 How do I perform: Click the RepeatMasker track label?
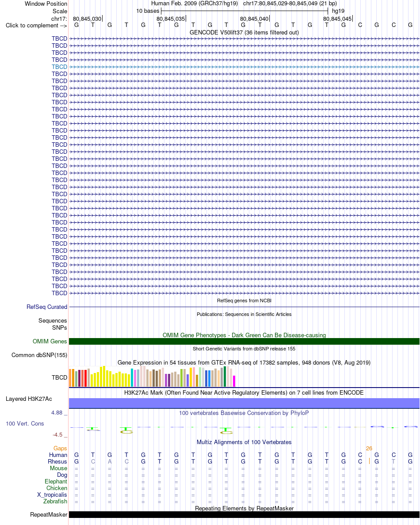click(x=49, y=515)
